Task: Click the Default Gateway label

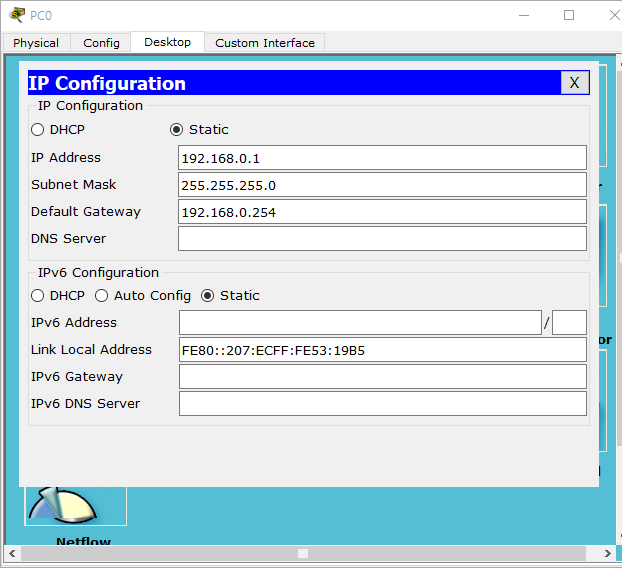Action: (x=86, y=212)
